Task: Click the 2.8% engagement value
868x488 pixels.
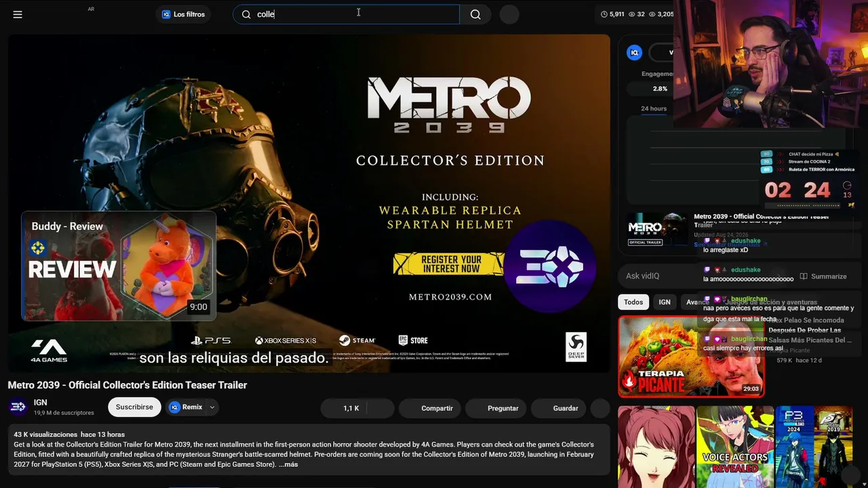Action: tap(660, 89)
